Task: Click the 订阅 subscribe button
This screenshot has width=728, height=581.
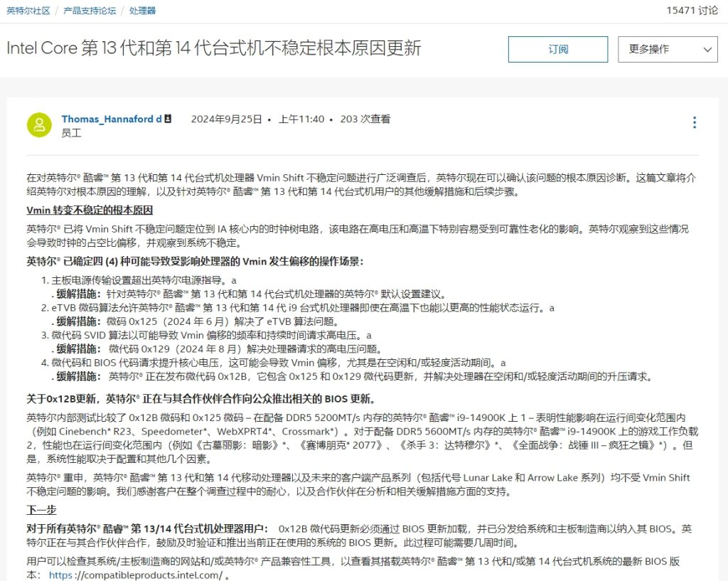Action: click(558, 49)
